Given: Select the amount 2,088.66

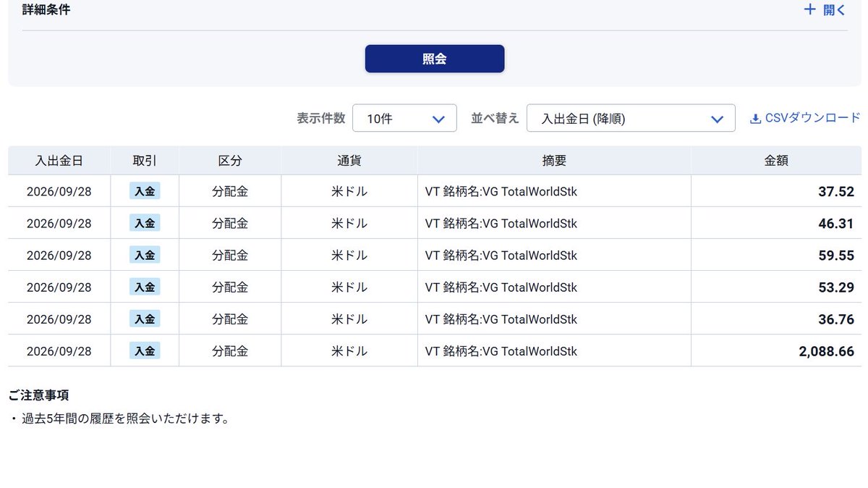Looking at the screenshot, I should [x=827, y=351].
